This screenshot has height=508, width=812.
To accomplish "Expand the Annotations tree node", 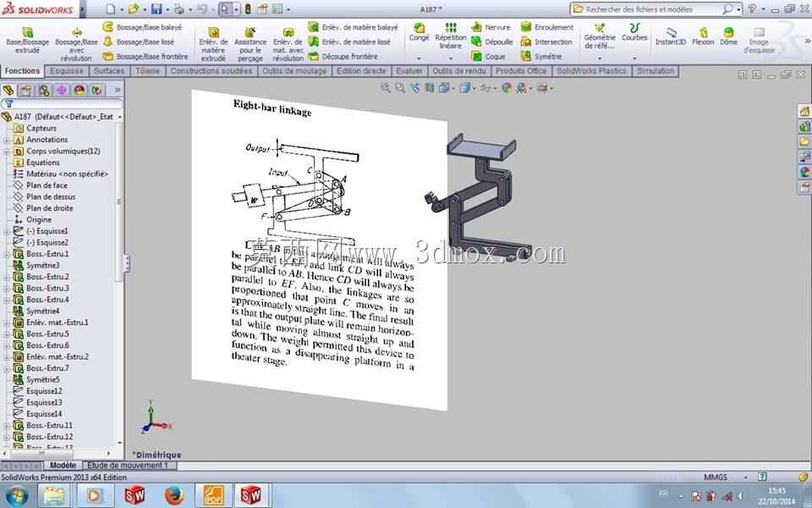I will tap(7, 140).
